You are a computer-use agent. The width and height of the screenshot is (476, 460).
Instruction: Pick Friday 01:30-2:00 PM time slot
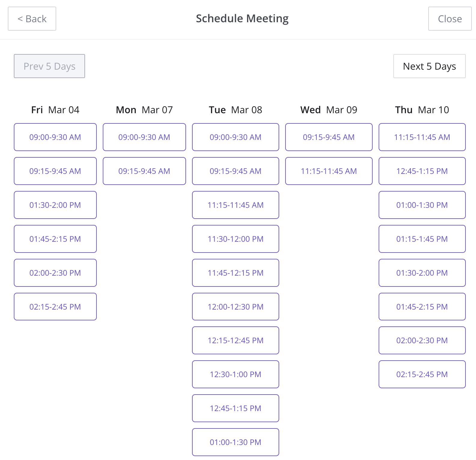(x=55, y=205)
